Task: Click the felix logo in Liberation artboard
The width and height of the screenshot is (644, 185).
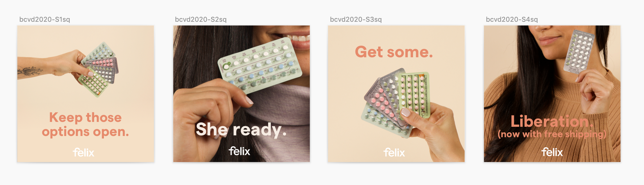Action: (552, 152)
